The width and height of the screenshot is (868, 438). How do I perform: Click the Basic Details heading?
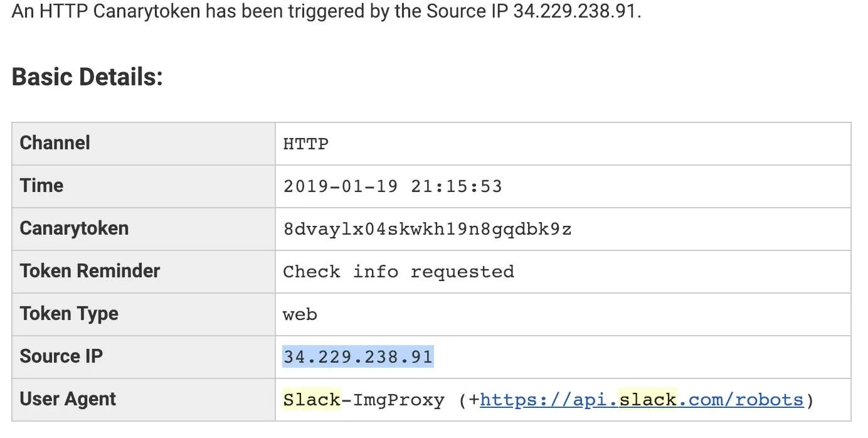87,77
